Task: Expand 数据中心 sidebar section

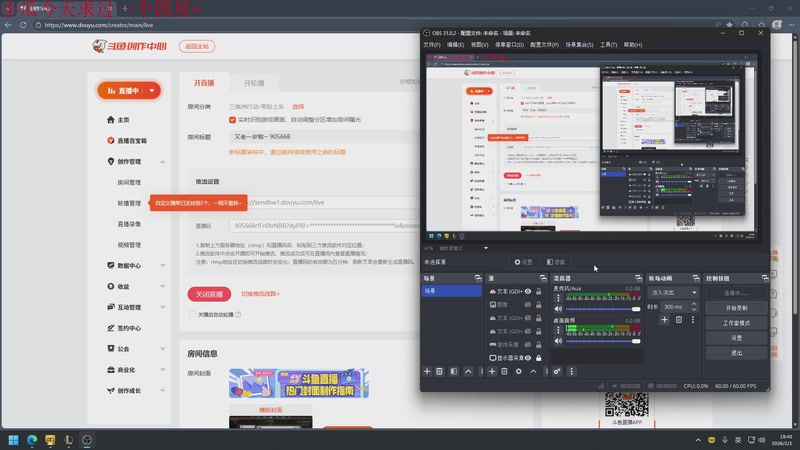Action: pyautogui.click(x=162, y=265)
